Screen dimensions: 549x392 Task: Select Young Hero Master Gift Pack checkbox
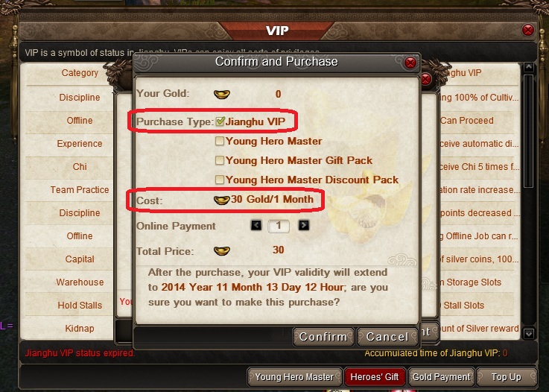point(220,160)
